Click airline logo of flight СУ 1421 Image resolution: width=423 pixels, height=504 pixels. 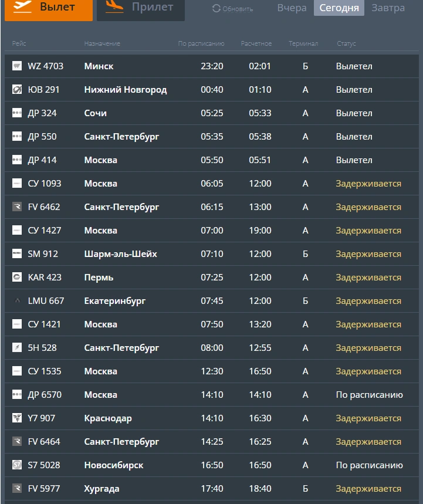tap(17, 324)
